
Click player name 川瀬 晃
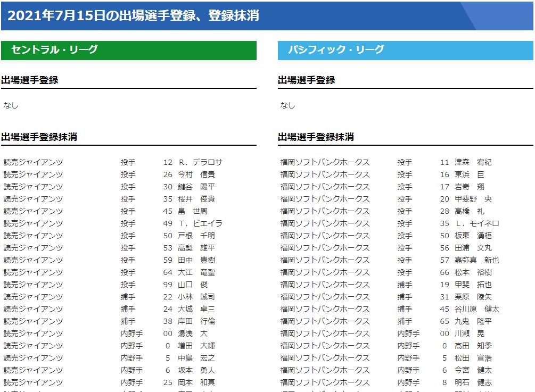click(x=470, y=333)
